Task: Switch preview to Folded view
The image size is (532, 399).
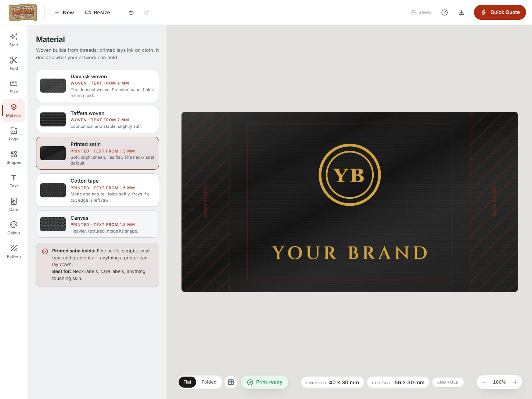Action: [x=209, y=382]
